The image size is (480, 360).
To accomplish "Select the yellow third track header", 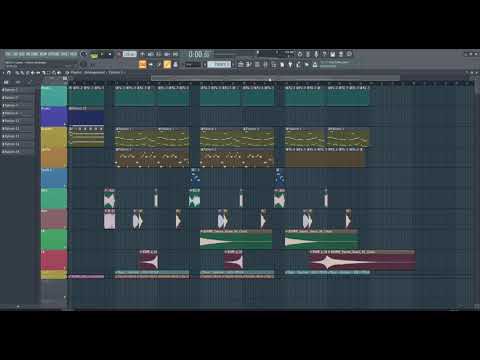I will [x=54, y=137].
